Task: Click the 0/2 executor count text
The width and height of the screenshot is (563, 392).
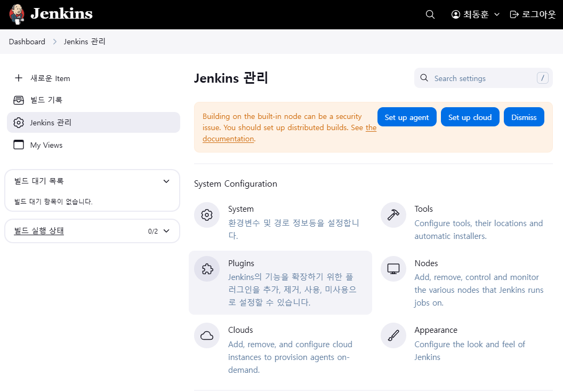Action: pyautogui.click(x=153, y=231)
